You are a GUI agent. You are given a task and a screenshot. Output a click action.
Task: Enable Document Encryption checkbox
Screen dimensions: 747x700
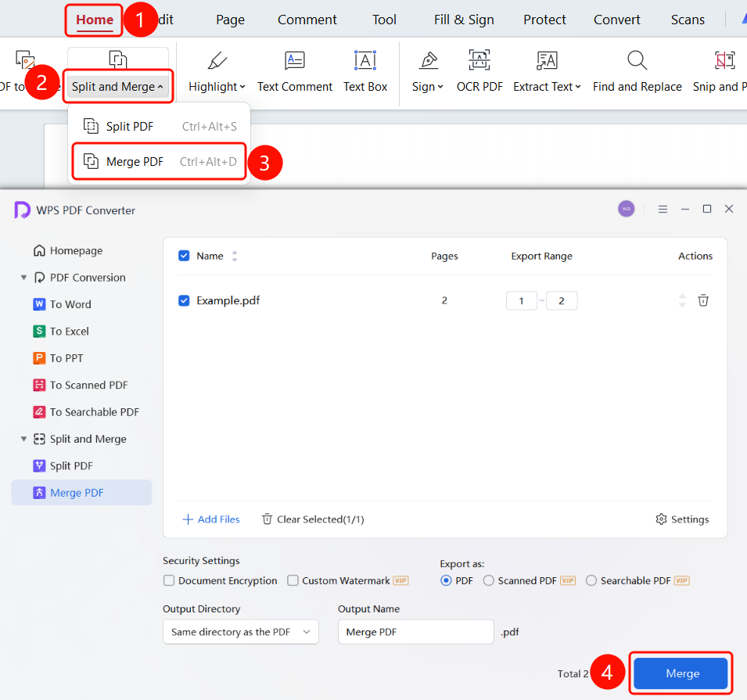coord(169,580)
